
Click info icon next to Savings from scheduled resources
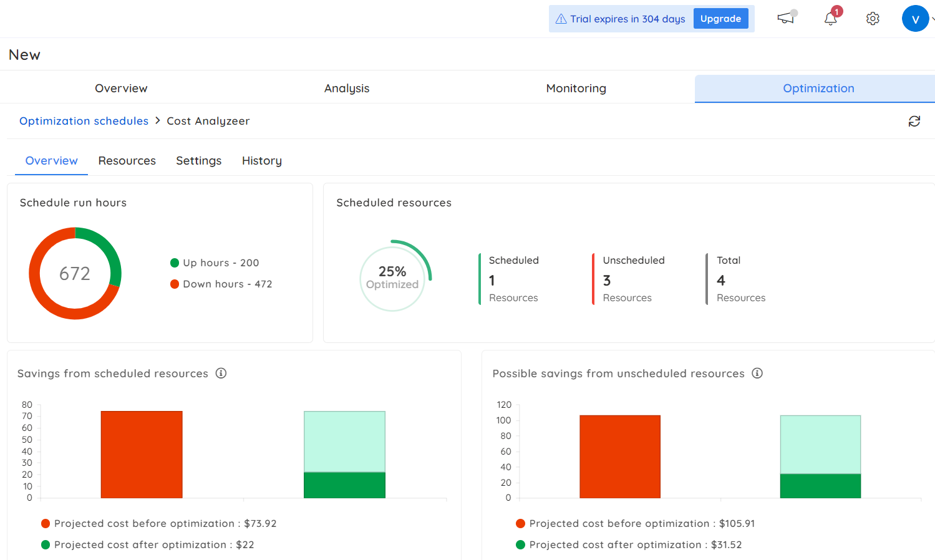(x=221, y=373)
